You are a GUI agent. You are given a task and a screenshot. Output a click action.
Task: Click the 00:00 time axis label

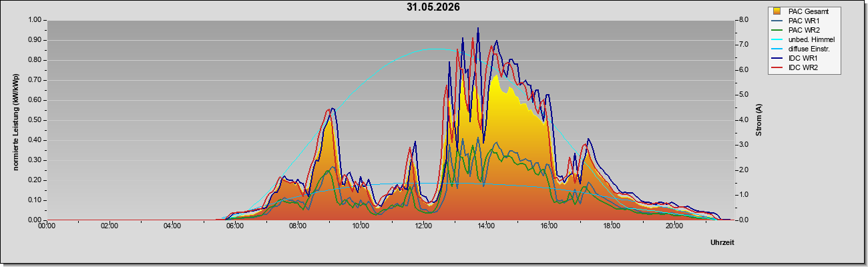coord(47,226)
